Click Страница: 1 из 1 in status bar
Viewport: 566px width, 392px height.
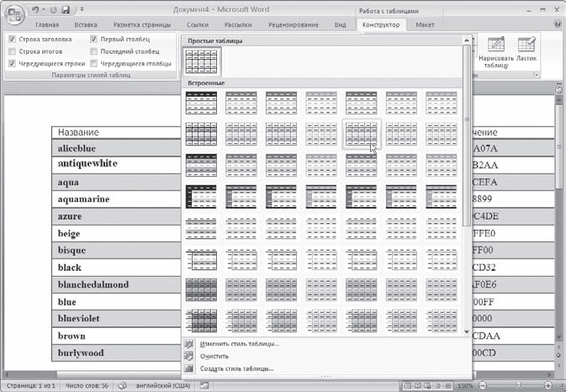click(30, 385)
